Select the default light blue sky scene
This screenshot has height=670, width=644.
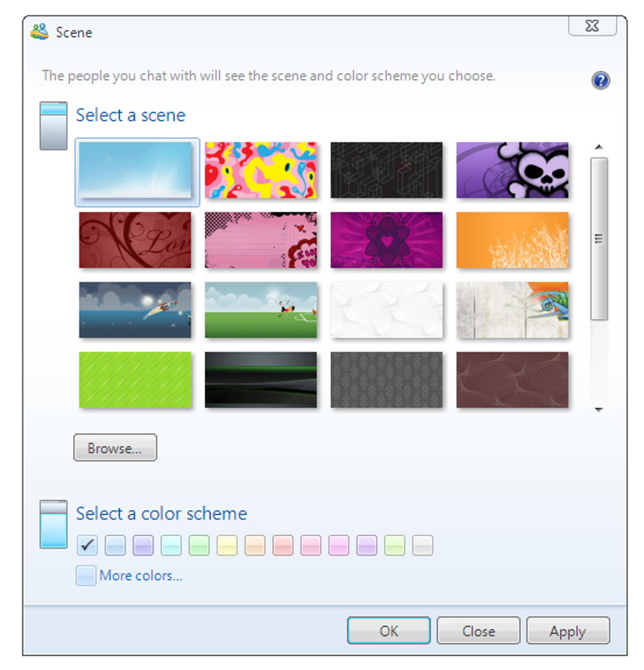pyautogui.click(x=135, y=170)
